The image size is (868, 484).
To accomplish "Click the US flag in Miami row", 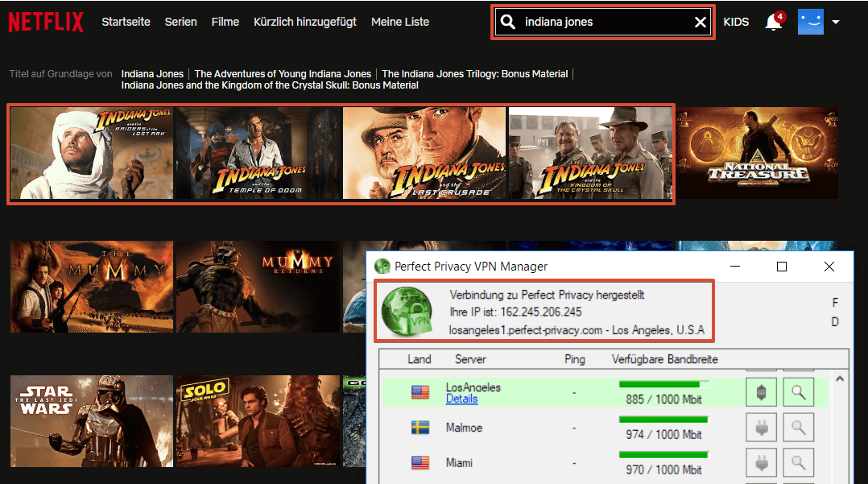I will point(420,462).
